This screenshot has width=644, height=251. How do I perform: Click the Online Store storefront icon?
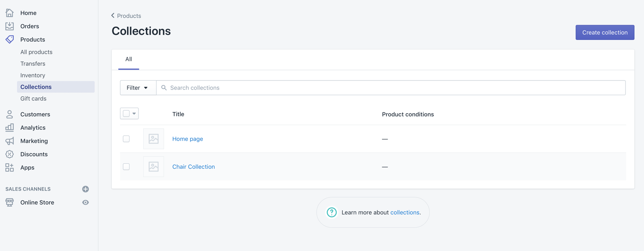10,202
